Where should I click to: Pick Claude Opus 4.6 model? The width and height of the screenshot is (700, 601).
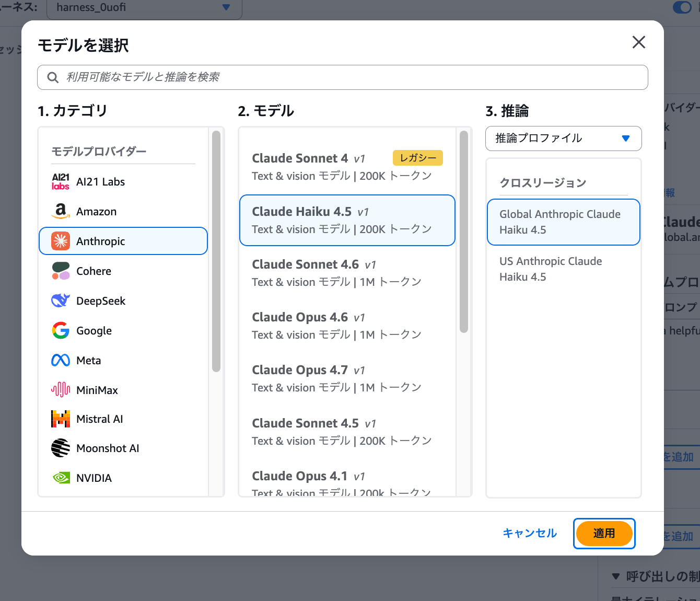(x=347, y=326)
